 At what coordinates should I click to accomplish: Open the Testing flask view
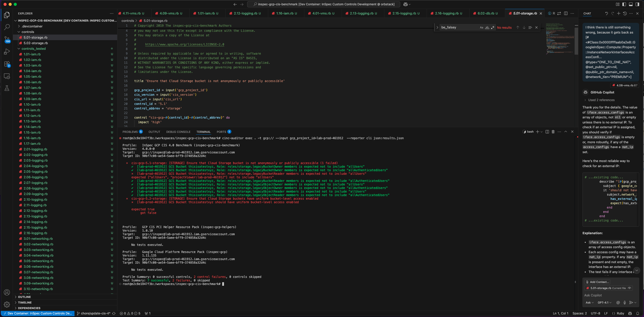(x=7, y=88)
